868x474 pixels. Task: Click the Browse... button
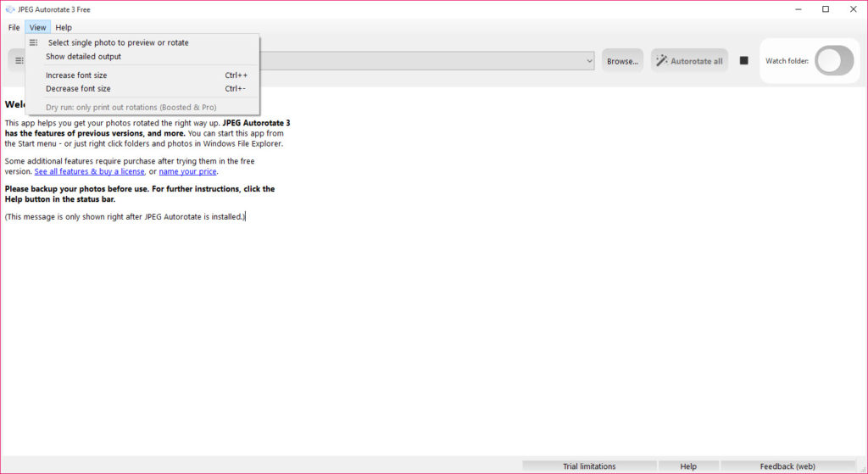click(622, 61)
